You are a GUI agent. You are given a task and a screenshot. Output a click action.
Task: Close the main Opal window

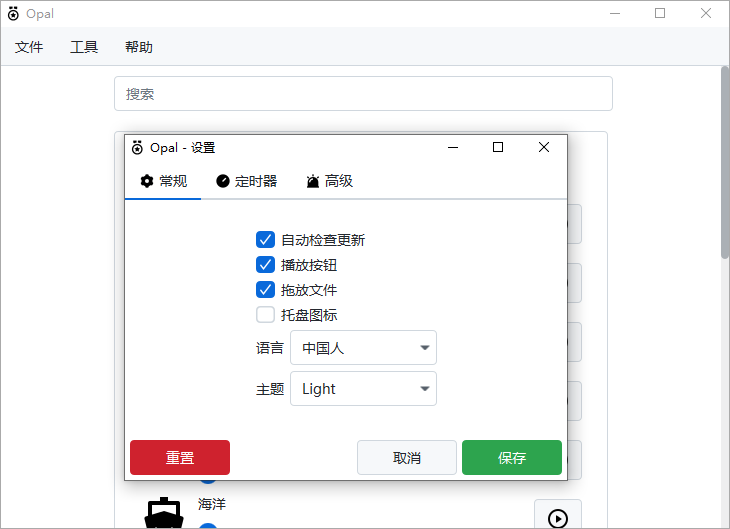[x=706, y=14]
